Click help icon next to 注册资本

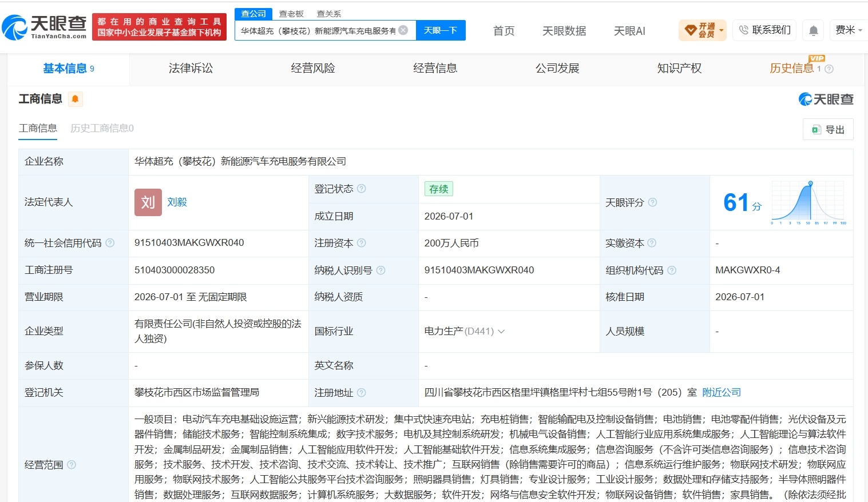pos(362,243)
